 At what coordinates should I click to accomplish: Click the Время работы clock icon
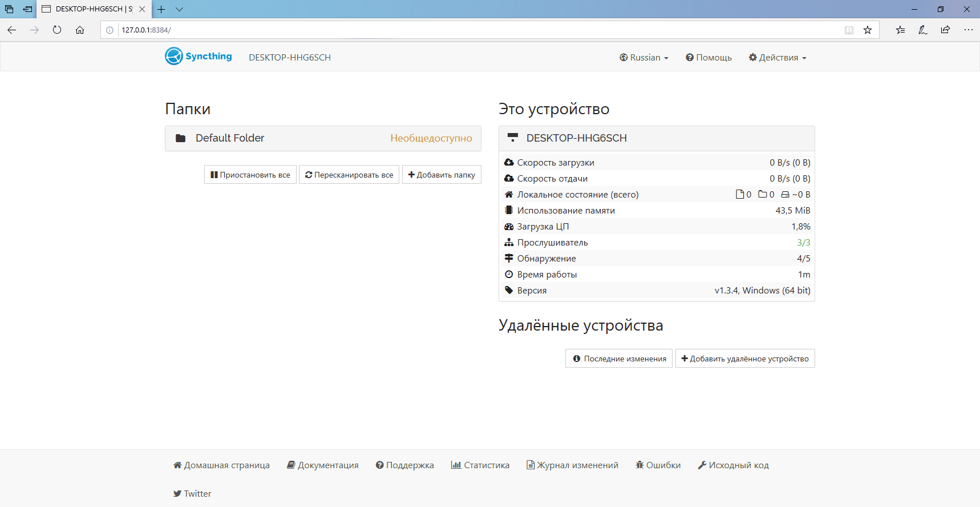click(509, 275)
